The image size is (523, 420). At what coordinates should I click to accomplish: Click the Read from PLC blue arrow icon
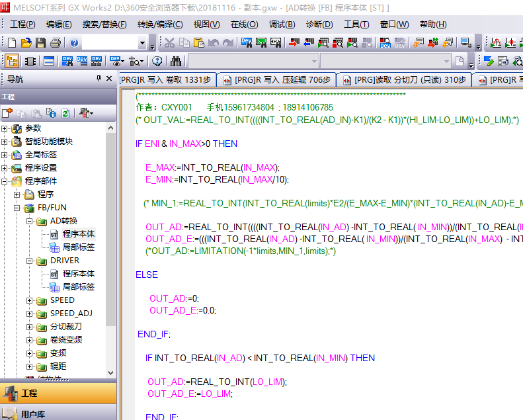pos(308,43)
